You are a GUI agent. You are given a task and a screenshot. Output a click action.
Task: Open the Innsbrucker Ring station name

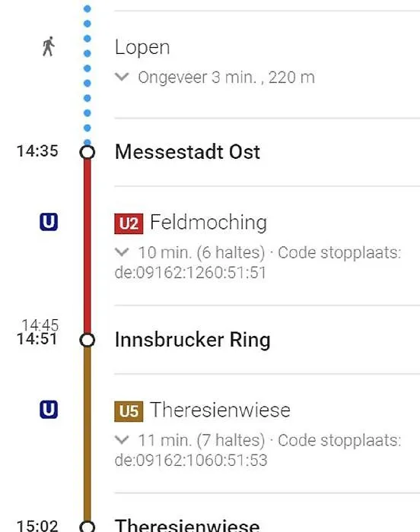(192, 340)
